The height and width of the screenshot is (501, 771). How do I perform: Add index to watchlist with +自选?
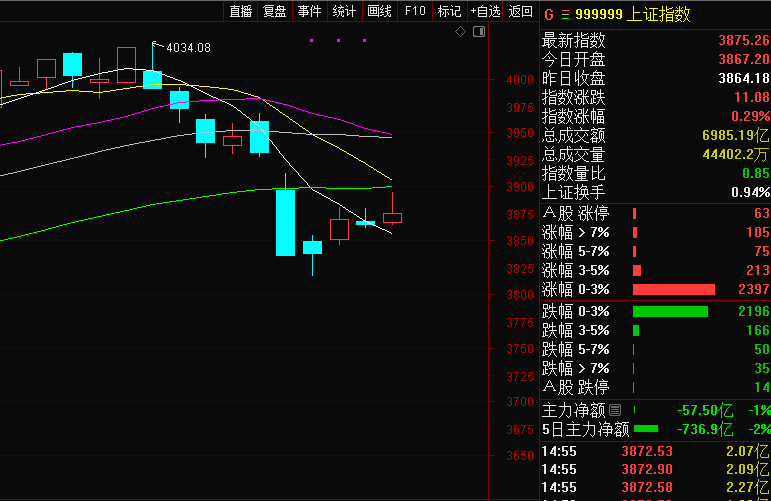485,11
